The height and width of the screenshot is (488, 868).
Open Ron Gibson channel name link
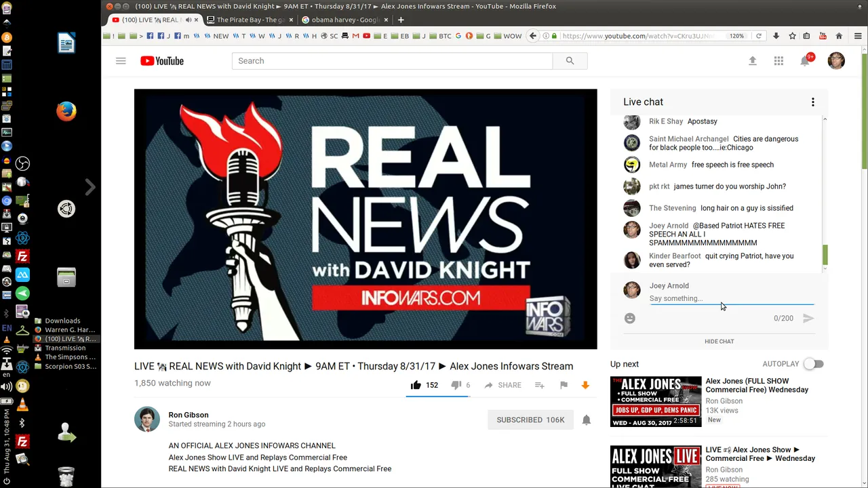tap(189, 415)
